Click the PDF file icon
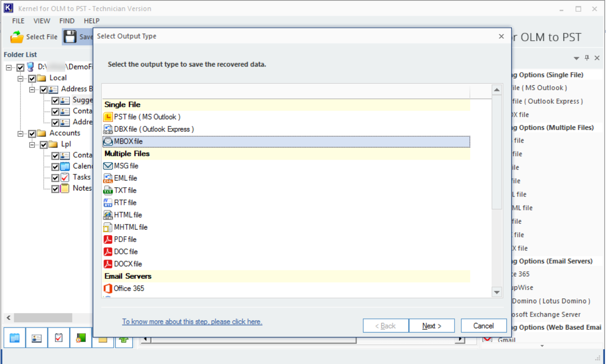Screen dimensions: 606x364 (x=108, y=240)
